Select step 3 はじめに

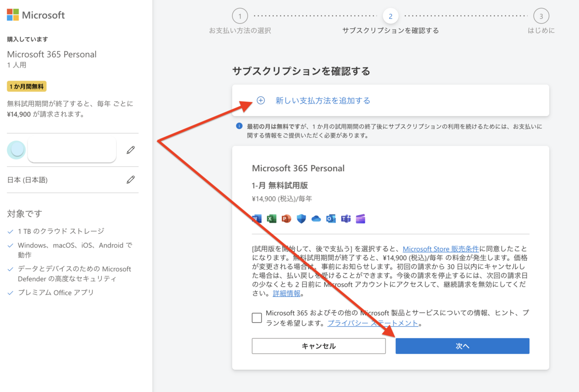point(541,16)
